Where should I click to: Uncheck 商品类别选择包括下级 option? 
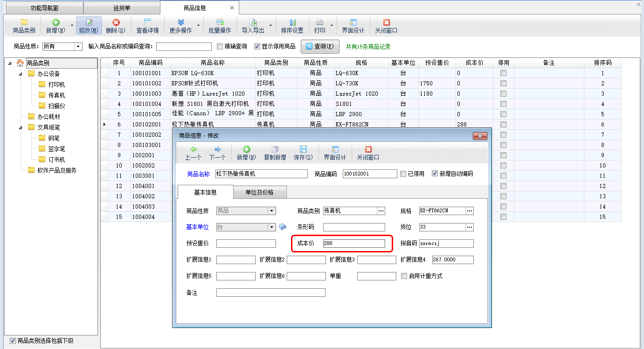pos(13,341)
